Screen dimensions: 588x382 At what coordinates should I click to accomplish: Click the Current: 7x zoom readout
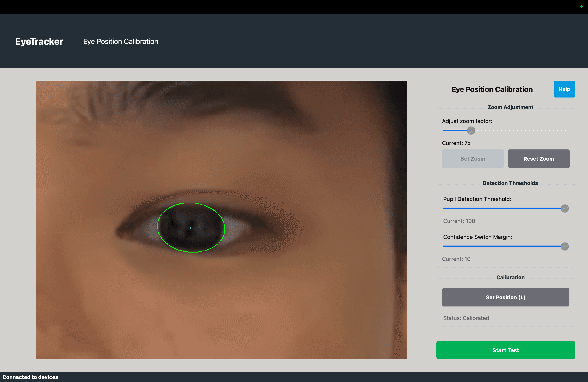click(x=456, y=143)
